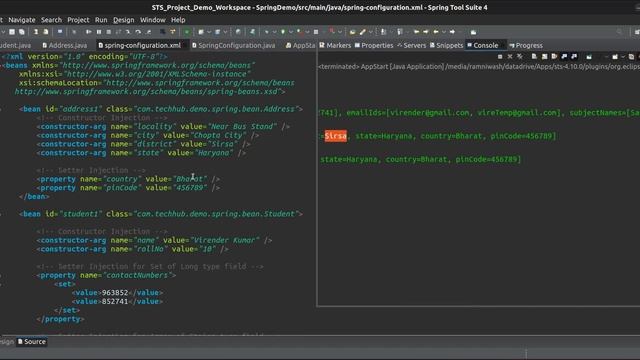Click Remove Launch icon in Console toolbar
The width and height of the screenshot is (640, 360).
(x=510, y=57)
